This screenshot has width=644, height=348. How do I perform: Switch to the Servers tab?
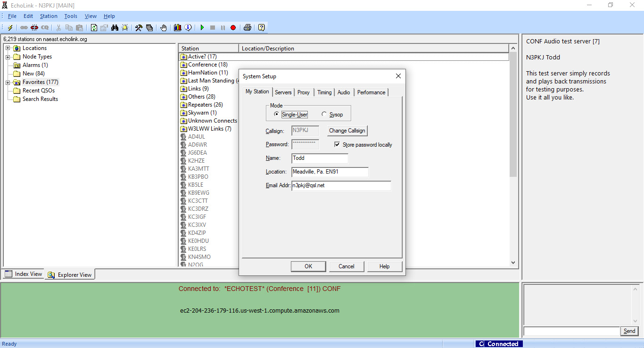point(283,92)
